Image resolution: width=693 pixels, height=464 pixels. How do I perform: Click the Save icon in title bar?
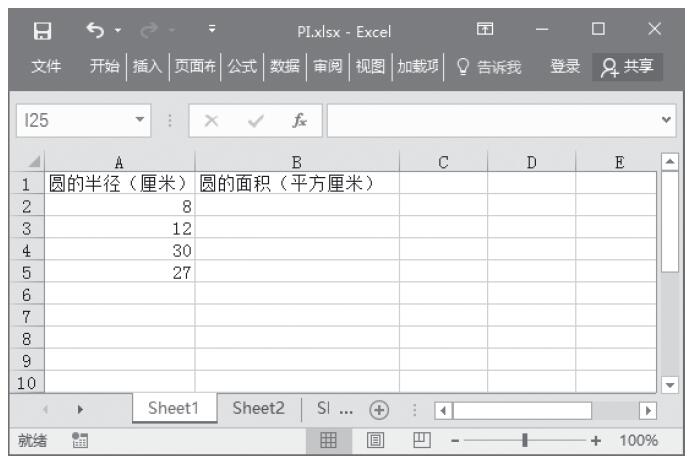tap(43, 31)
